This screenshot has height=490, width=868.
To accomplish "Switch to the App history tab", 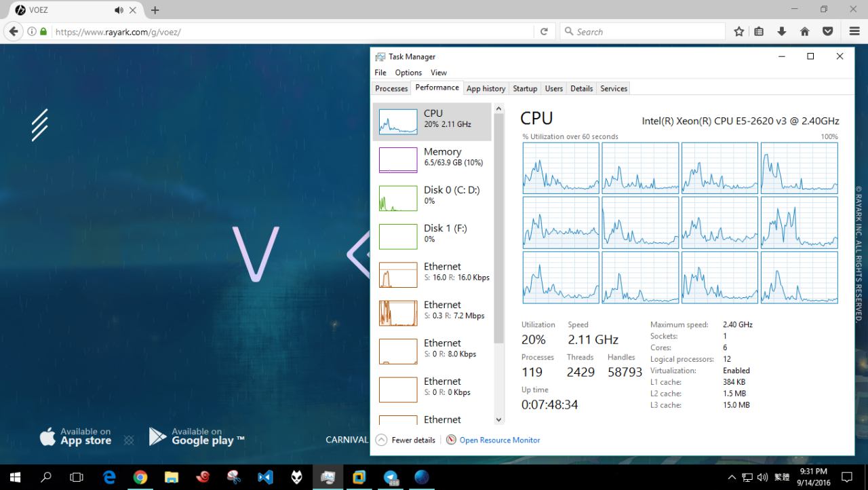I will 486,88.
